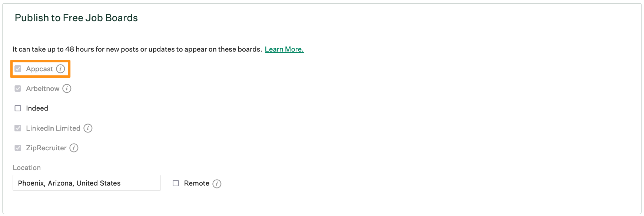Viewport: 644px width, 216px height.
Task: Click the Publish to Free Job Boards heading
Action: point(76,17)
